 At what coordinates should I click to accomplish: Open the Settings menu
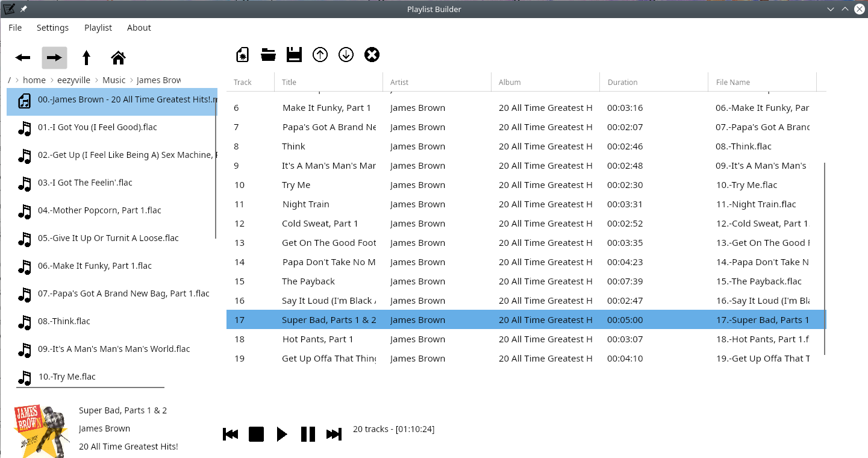pyautogui.click(x=52, y=28)
